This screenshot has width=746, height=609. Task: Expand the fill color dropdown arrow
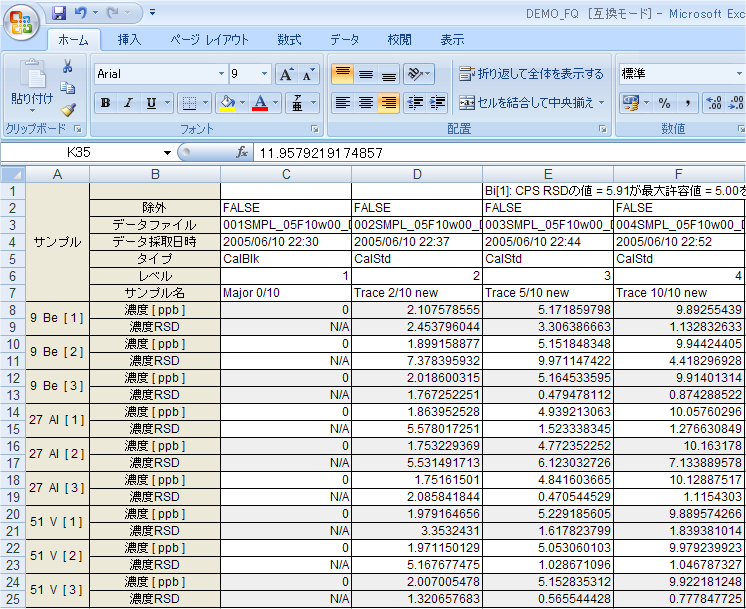[x=242, y=103]
